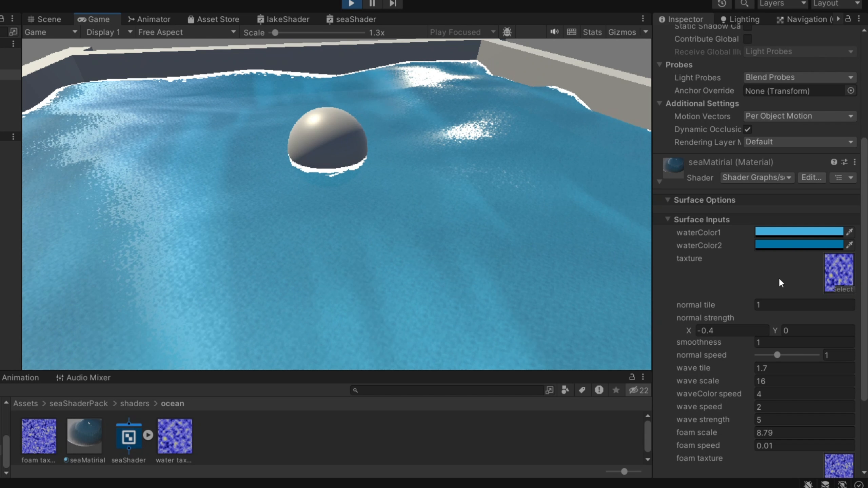Open the waterColor1 color swatch

click(799, 232)
